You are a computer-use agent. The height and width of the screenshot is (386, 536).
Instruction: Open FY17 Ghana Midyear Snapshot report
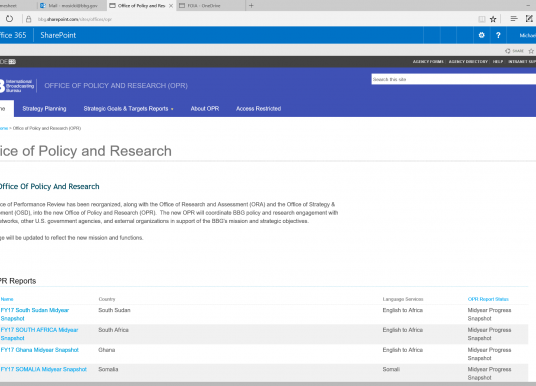pyautogui.click(x=40, y=350)
